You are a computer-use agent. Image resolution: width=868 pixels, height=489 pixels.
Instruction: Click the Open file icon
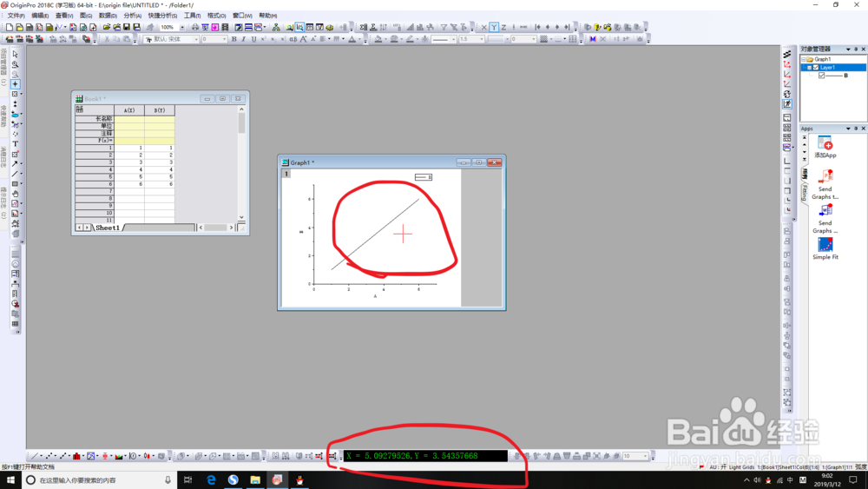(x=107, y=27)
